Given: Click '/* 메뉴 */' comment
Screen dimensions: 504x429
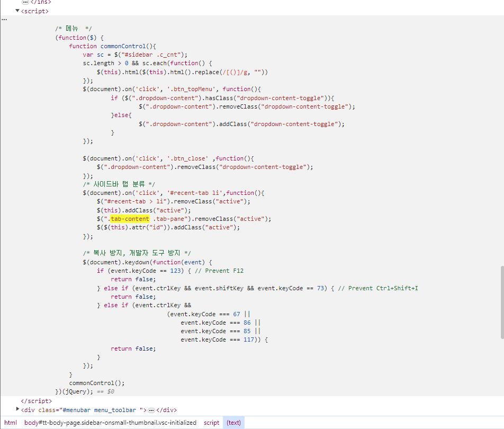Looking at the screenshot, I should click(73, 29).
